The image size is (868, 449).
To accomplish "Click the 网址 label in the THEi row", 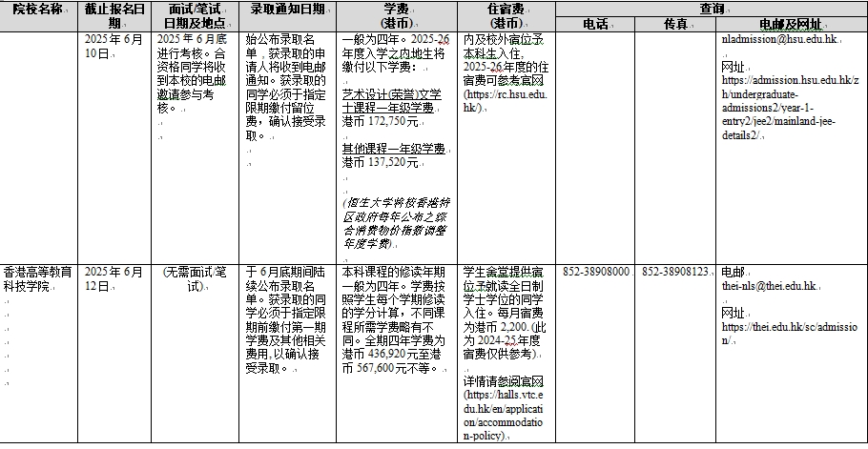I will [733, 313].
